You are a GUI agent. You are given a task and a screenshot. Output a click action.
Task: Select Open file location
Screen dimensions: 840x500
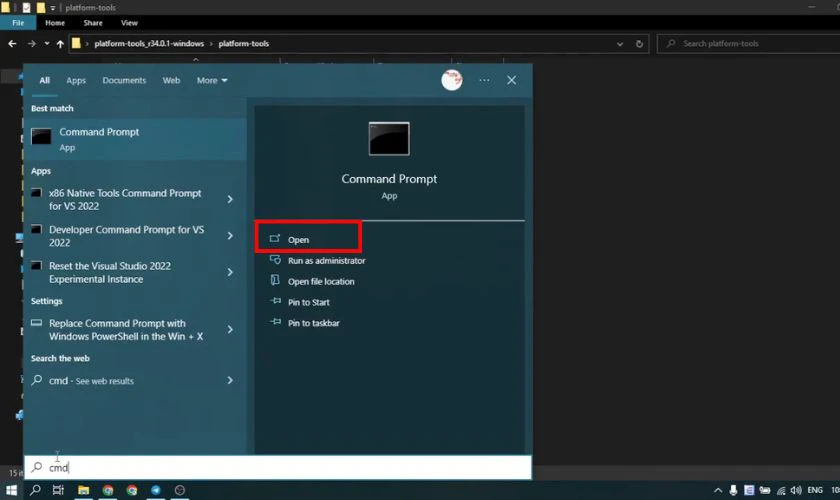(321, 281)
